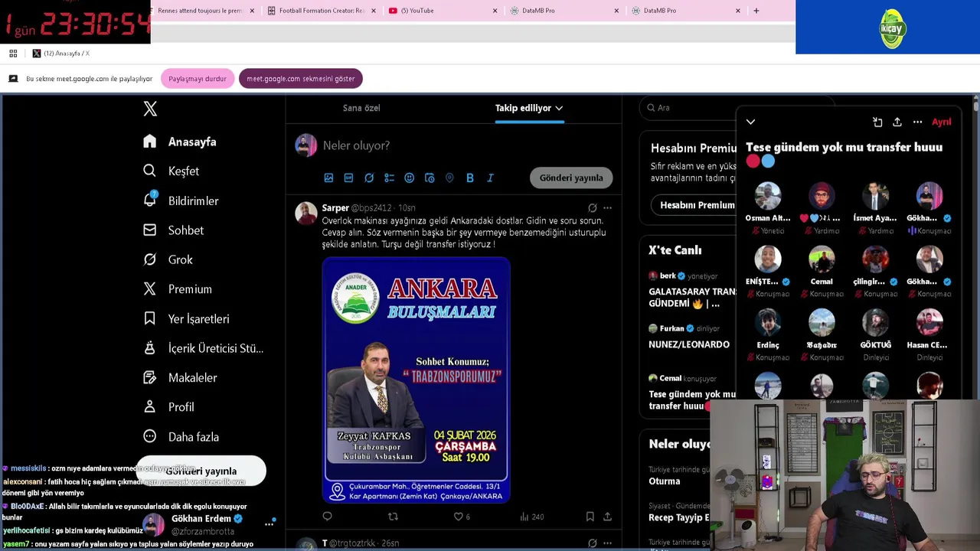
Task: Open berk's GALATASARAY live space
Action: coord(692,292)
